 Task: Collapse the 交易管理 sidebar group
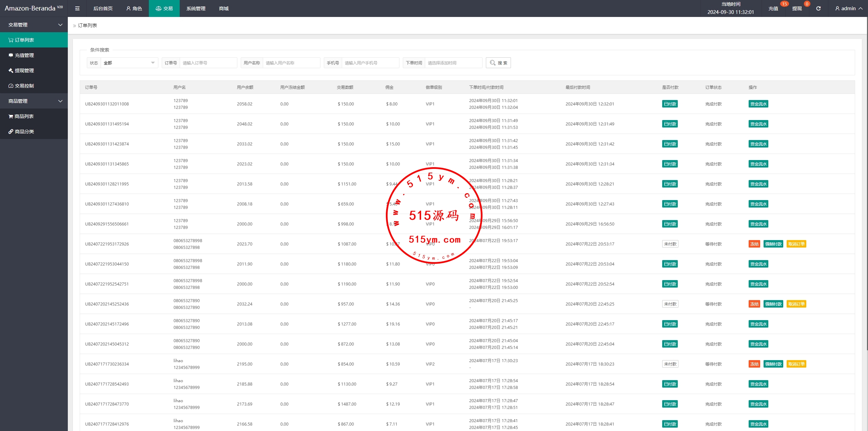click(x=34, y=25)
